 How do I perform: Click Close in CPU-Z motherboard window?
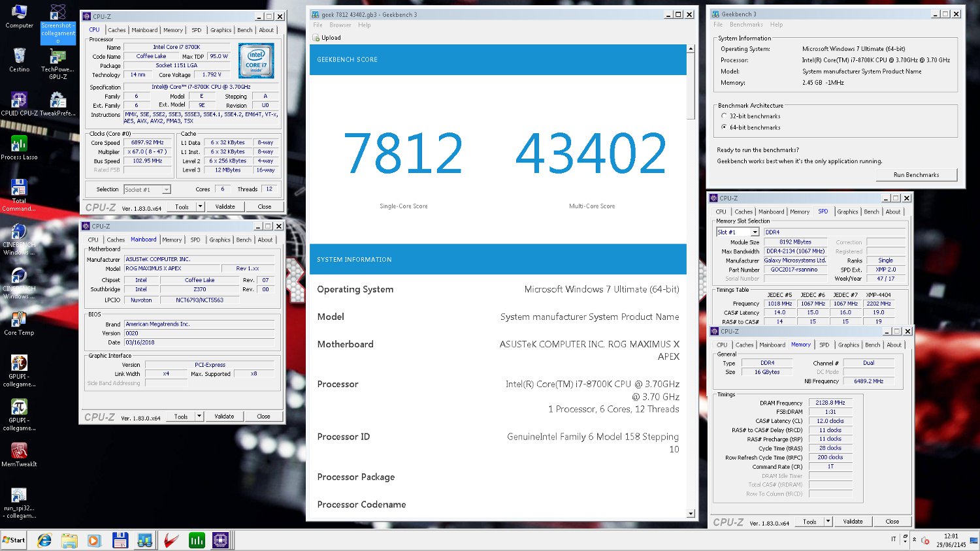coord(263,417)
